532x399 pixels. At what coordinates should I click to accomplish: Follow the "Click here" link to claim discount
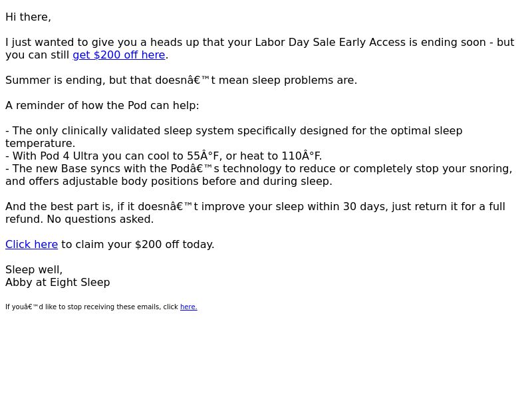coord(31,244)
